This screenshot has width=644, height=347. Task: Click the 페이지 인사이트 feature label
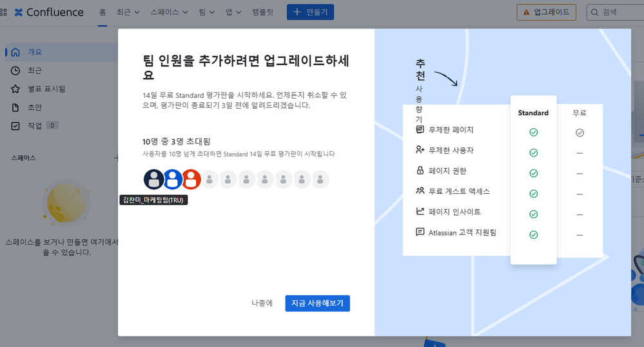pyautogui.click(x=454, y=212)
